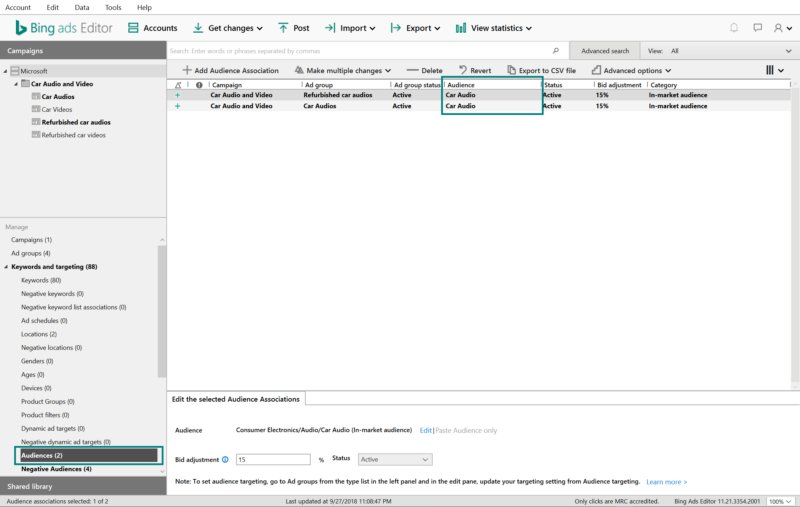Select Refurbished car audios ad group

(76, 122)
